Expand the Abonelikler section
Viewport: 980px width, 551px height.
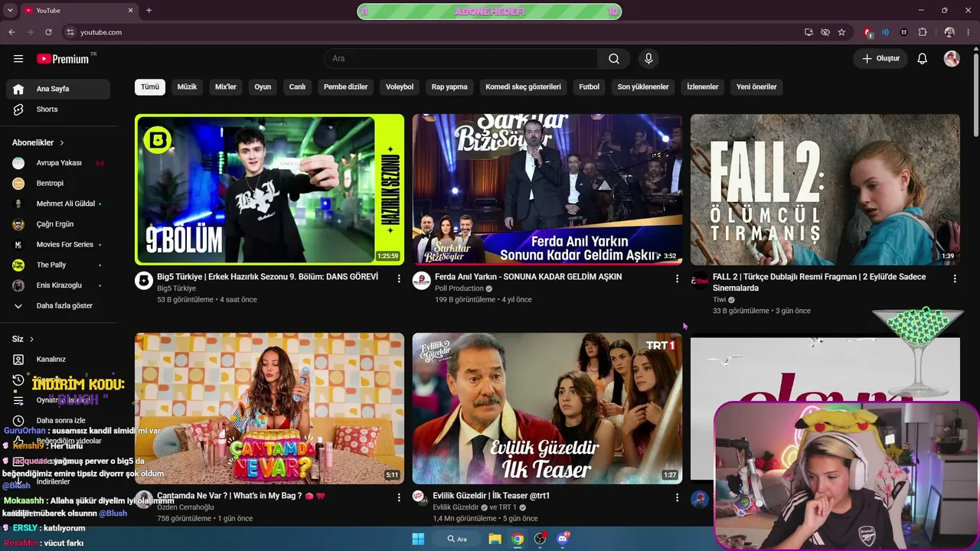pyautogui.click(x=38, y=142)
